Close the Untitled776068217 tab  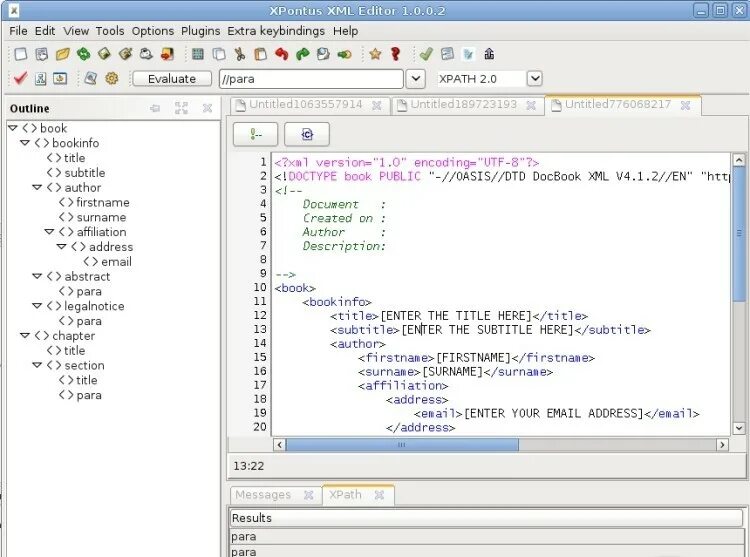685,105
